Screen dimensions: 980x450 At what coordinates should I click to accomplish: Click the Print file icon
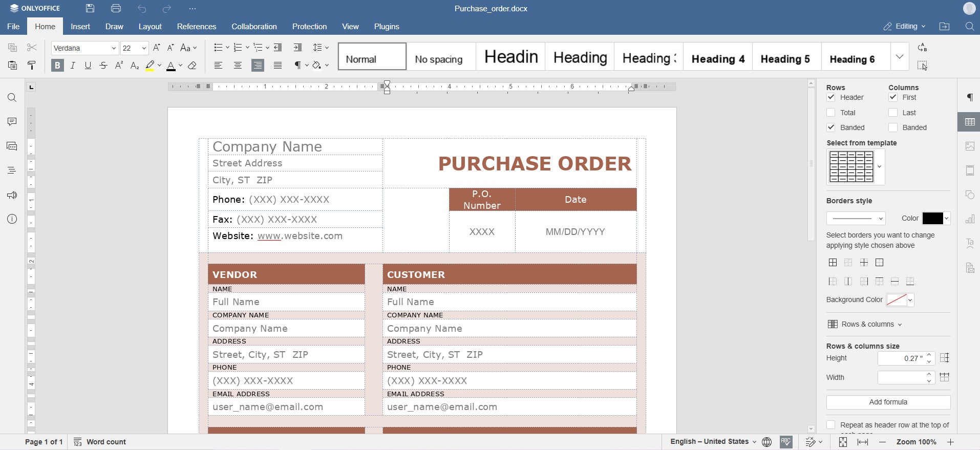(x=116, y=8)
